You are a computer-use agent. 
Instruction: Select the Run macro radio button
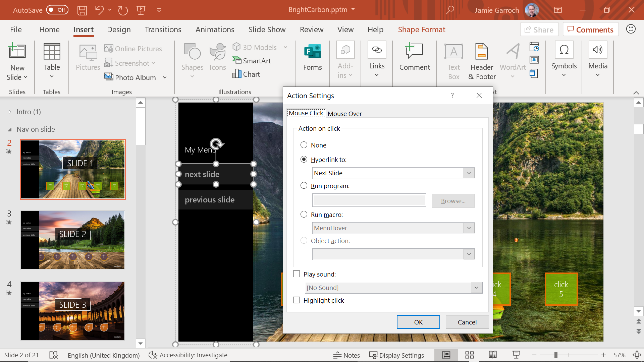click(304, 214)
